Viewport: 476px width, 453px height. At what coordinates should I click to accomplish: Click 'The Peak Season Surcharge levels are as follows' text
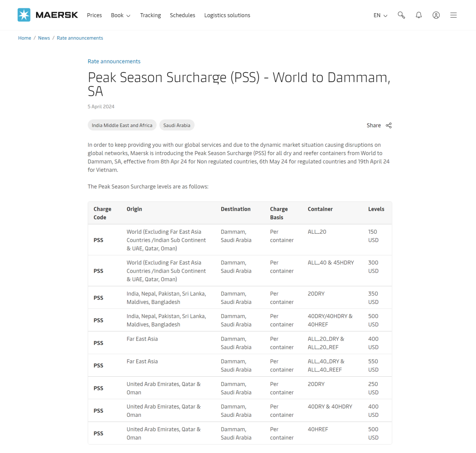[x=148, y=187]
